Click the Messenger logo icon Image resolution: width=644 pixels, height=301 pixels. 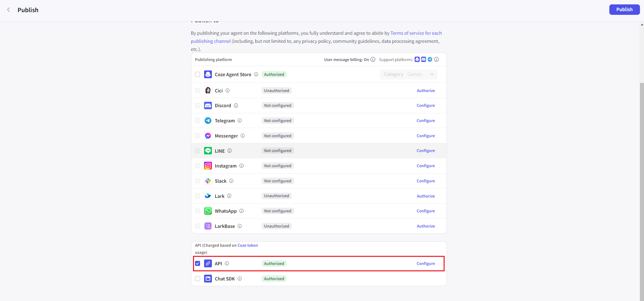click(208, 136)
